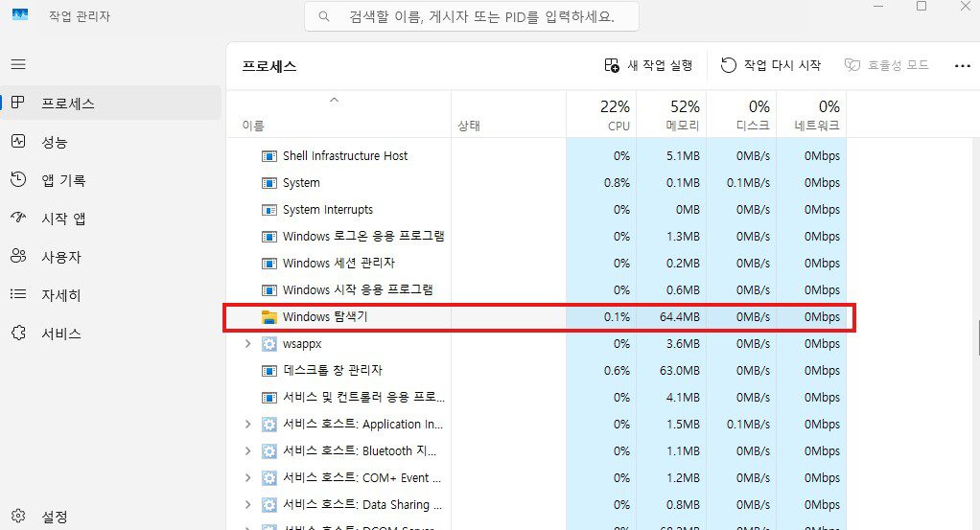Image resolution: width=980 pixels, height=530 pixels.
Task: Click the process search input field
Action: coord(470,16)
